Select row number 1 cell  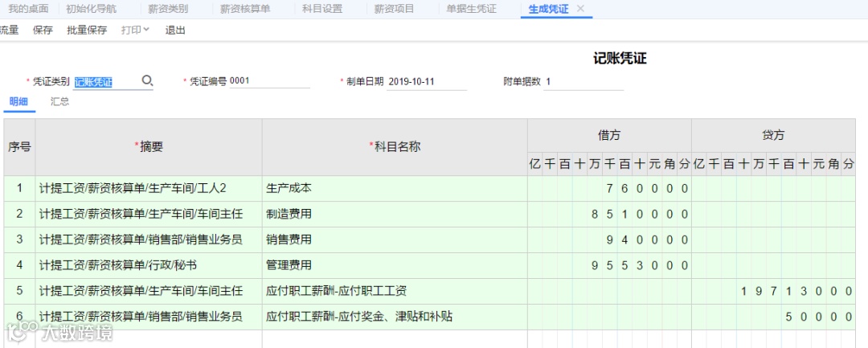19,188
